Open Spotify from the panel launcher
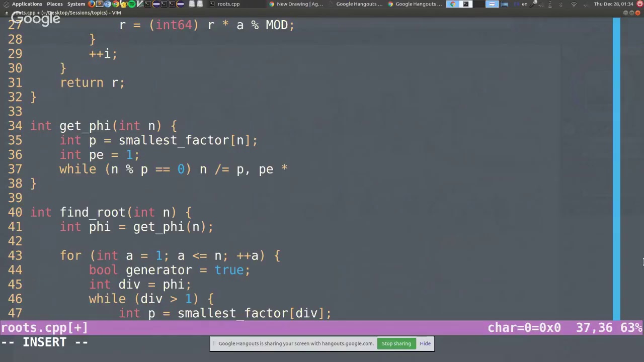This screenshot has width=644, height=362. (132, 4)
